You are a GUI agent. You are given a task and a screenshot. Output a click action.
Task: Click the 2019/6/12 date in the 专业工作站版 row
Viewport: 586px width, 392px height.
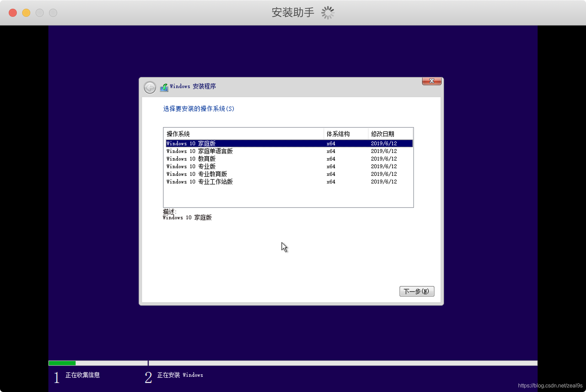384,182
